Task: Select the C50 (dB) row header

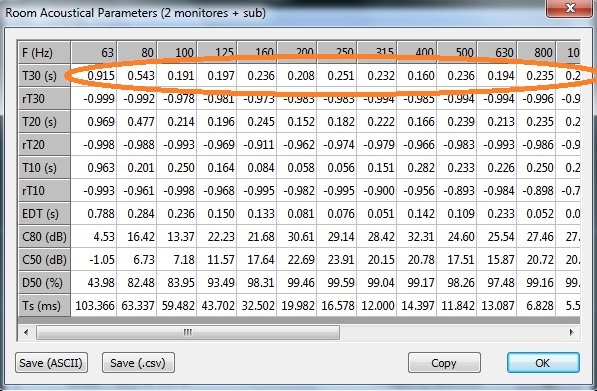Action: point(44,260)
